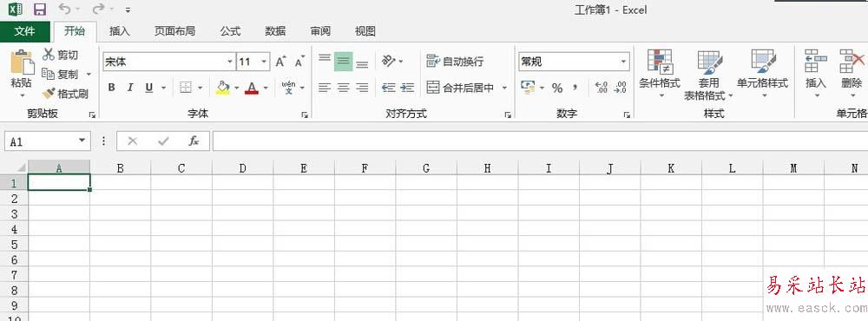Click accounting number format icon
Screen dimensions: 868x321
pyautogui.click(x=528, y=88)
